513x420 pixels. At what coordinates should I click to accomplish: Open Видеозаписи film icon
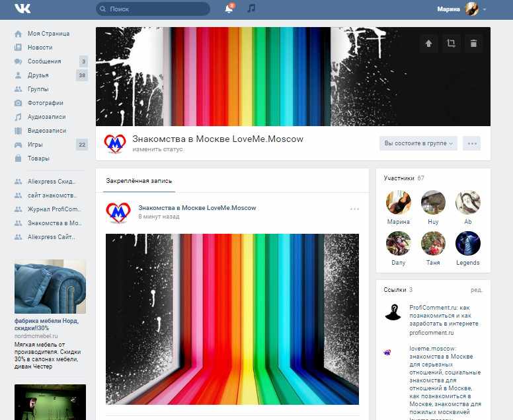coord(19,131)
